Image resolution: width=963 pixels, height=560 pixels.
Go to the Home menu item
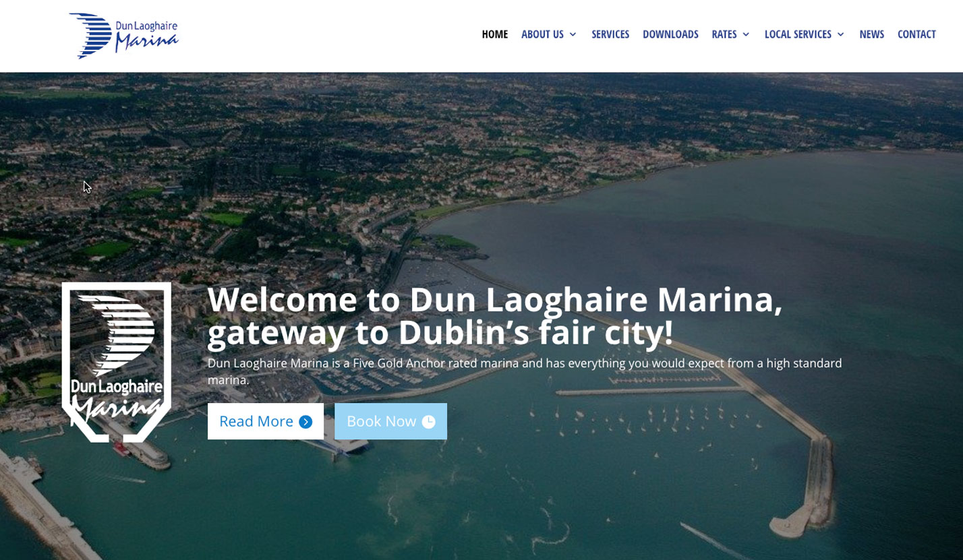[494, 34]
